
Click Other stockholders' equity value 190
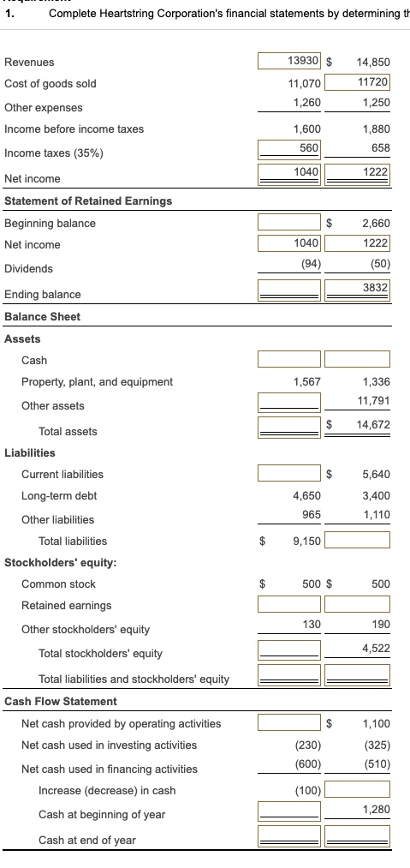coord(381,624)
